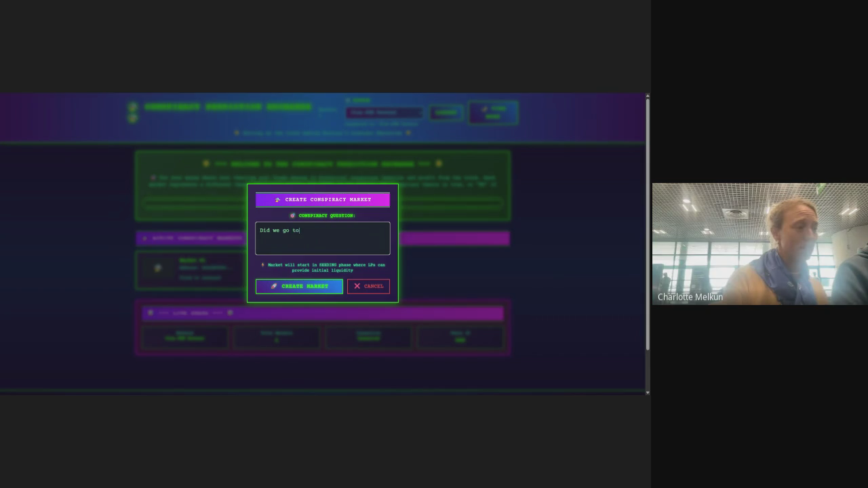Select Charlotte Melkun's video tile
Image resolution: width=868 pixels, height=488 pixels.
(x=760, y=244)
